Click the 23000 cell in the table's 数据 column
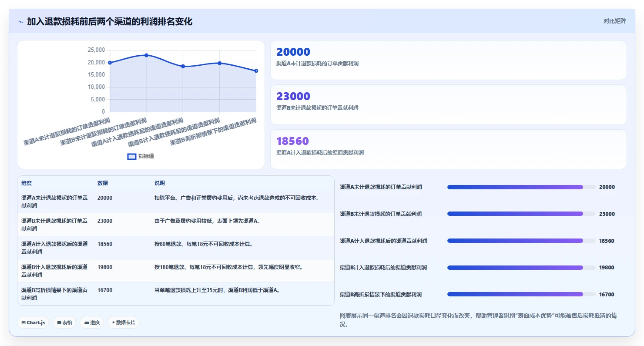 pyautogui.click(x=105, y=221)
